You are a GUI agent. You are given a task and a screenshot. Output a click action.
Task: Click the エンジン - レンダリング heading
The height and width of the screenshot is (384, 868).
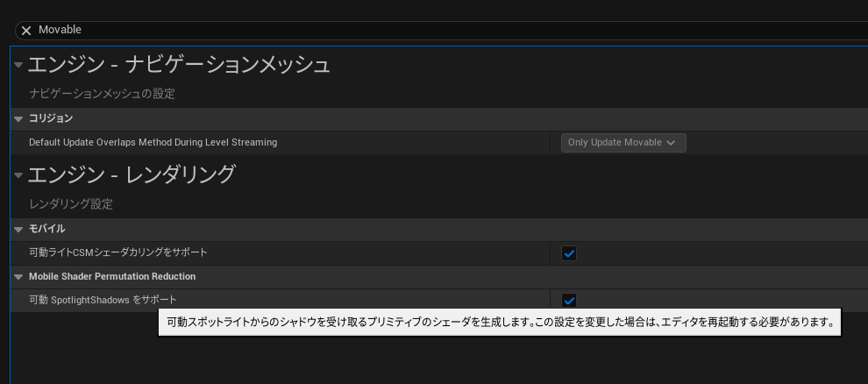pyautogui.click(x=132, y=174)
